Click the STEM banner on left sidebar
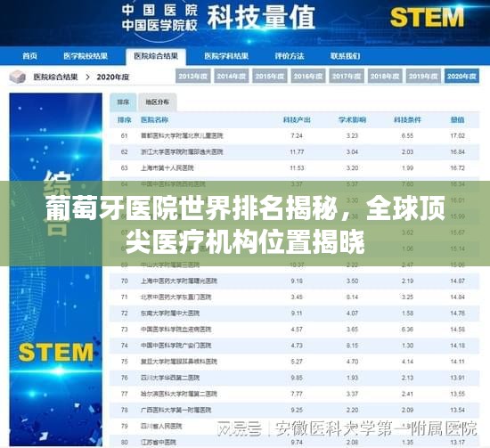The image size is (490, 448). tap(56, 353)
